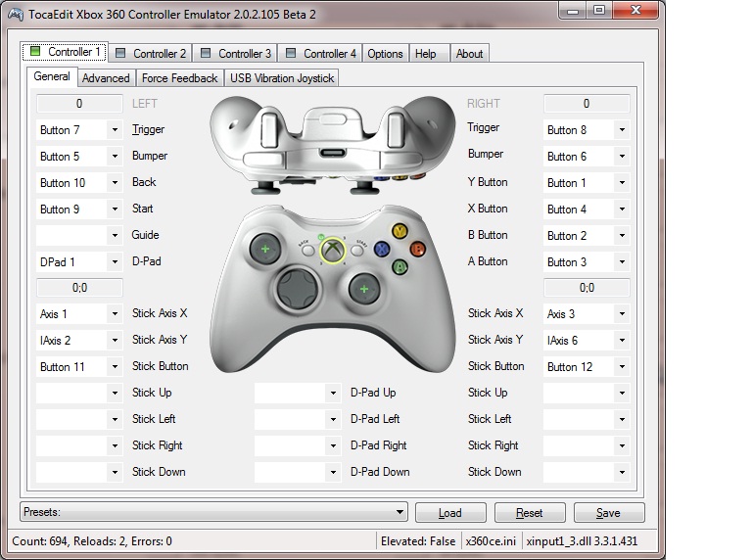The image size is (752, 560).
Task: Open the B Button dropdown showing Button 2
Action: coord(587,235)
